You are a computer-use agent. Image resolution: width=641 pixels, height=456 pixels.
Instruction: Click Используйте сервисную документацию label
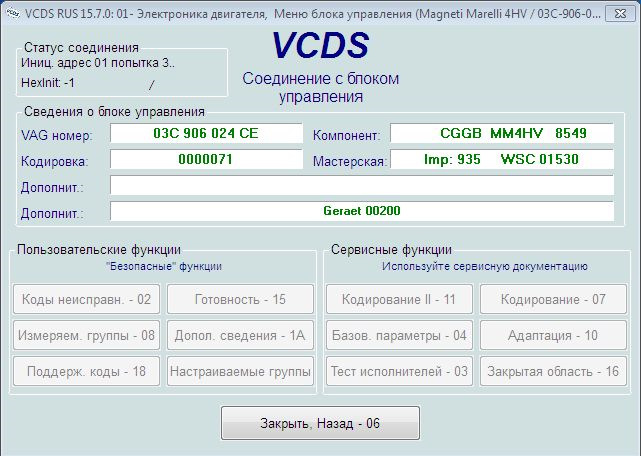tap(485, 267)
